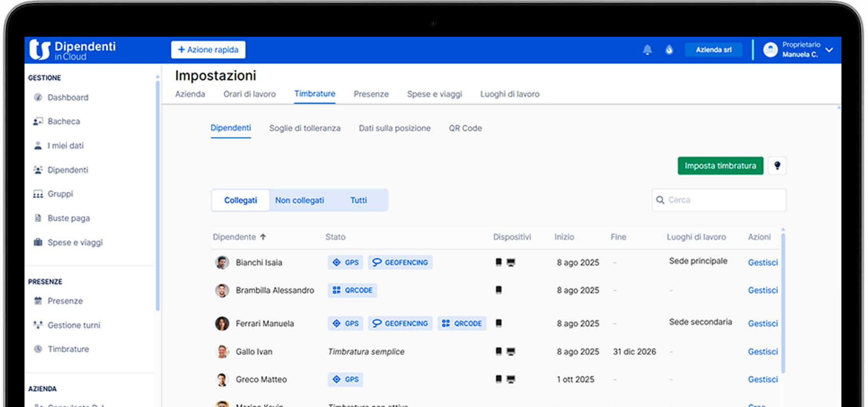Open the Azienda settings tab
This screenshot has width=868, height=407.
pyautogui.click(x=190, y=94)
